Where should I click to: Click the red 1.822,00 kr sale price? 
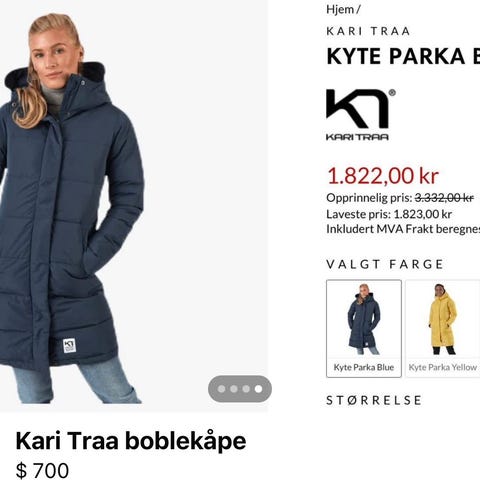(383, 176)
